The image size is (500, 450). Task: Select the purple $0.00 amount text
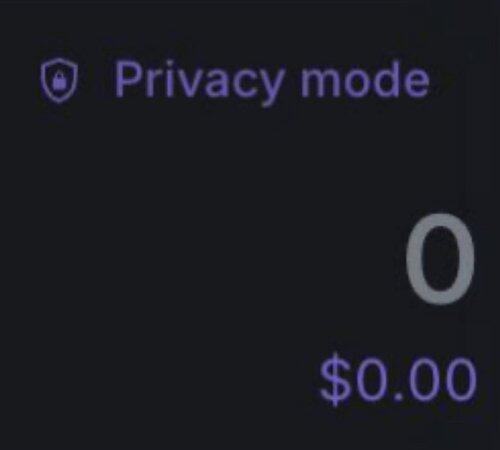(x=398, y=381)
